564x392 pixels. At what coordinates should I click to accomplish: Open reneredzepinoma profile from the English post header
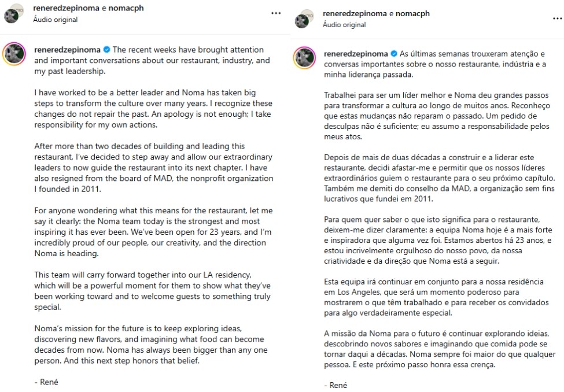click(x=66, y=9)
